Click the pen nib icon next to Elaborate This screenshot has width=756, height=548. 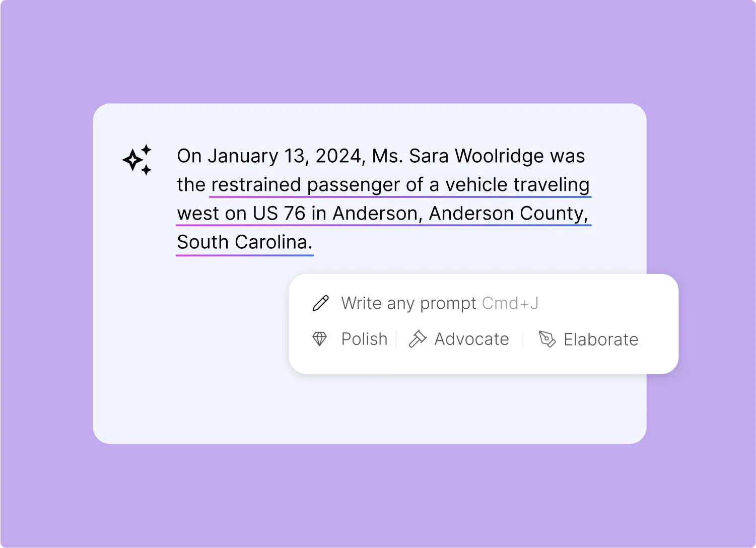point(547,339)
